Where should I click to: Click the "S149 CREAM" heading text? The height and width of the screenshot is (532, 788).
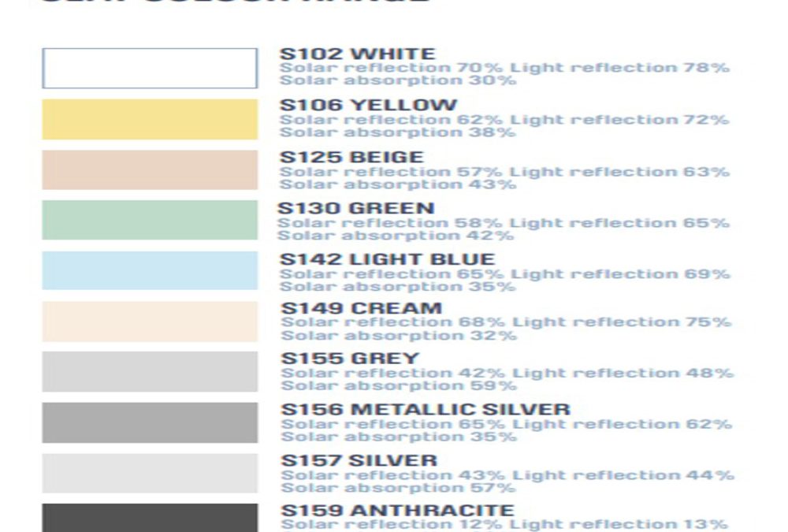coord(362,308)
